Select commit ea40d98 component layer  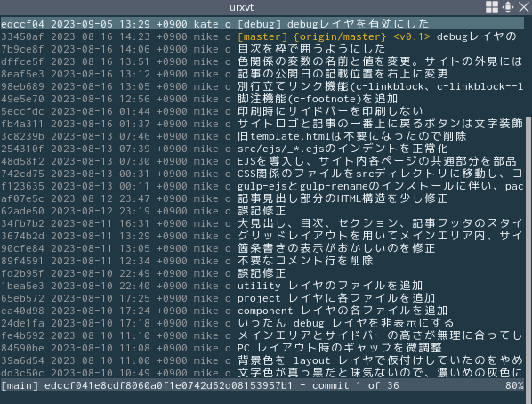click(x=262, y=311)
